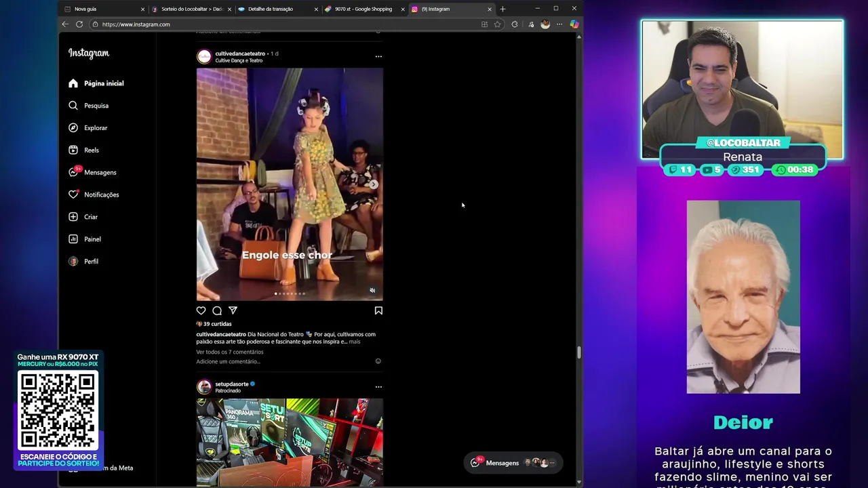Screen dimensions: 868x488
Task: Open Copilot icon in browser toolbar
Action: coord(574,24)
